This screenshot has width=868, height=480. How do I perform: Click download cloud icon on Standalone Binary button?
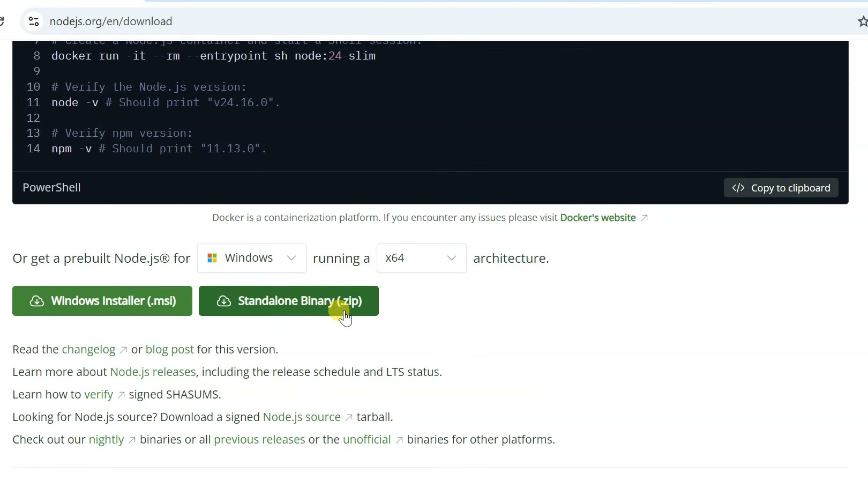click(x=223, y=301)
